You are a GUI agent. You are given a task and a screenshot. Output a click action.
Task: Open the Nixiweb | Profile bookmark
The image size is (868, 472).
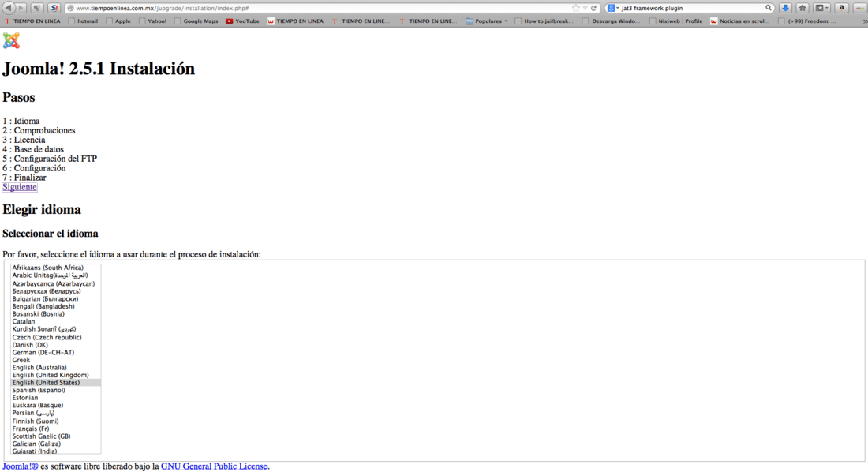point(675,21)
